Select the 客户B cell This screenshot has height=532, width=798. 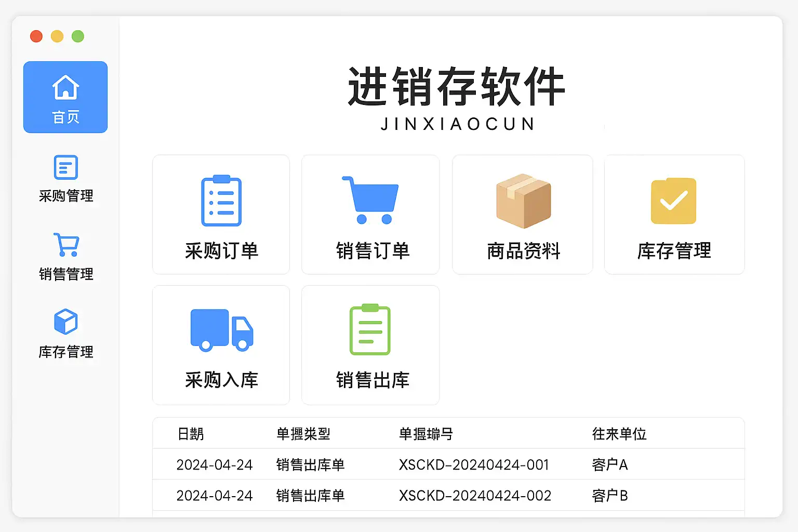[610, 496]
